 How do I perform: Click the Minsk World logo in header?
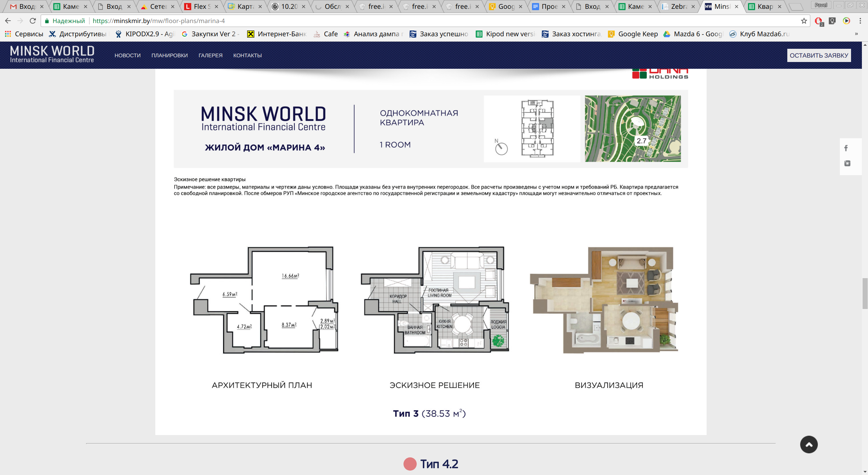[x=52, y=54]
